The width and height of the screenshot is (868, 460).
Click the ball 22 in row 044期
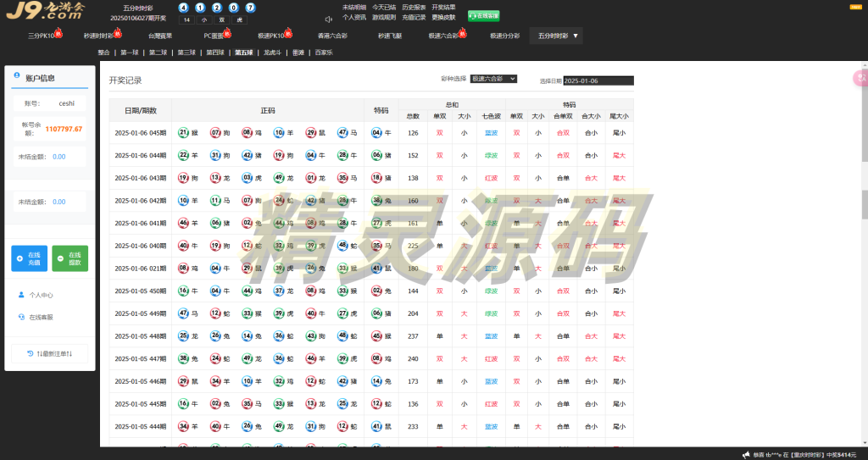point(183,156)
